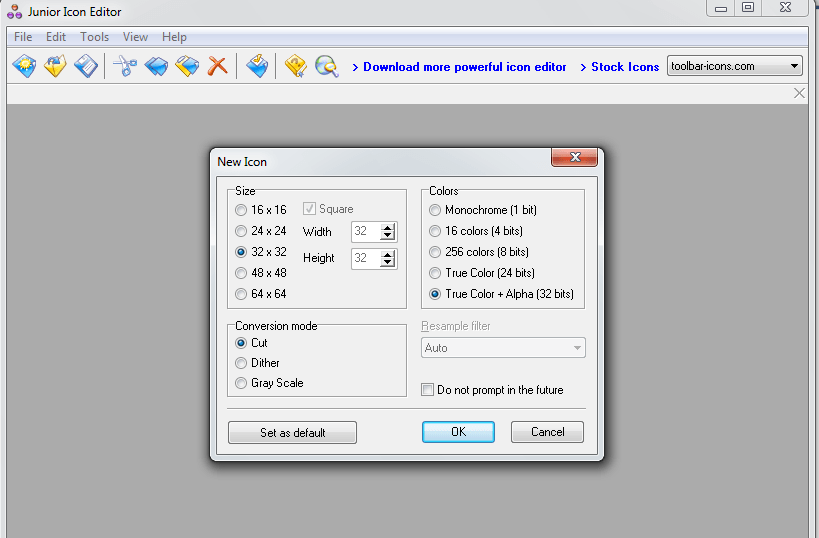819x538 pixels.
Task: Click the Save floppy disk icon
Action: tap(86, 66)
